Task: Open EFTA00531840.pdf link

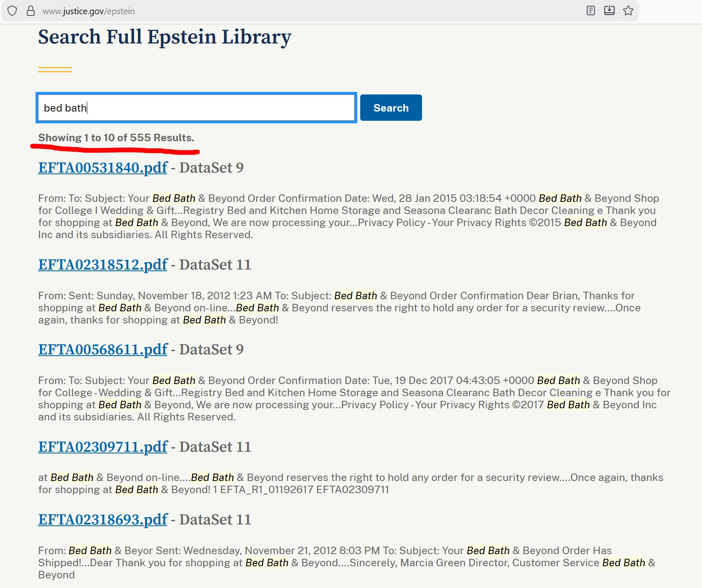Action: click(103, 168)
